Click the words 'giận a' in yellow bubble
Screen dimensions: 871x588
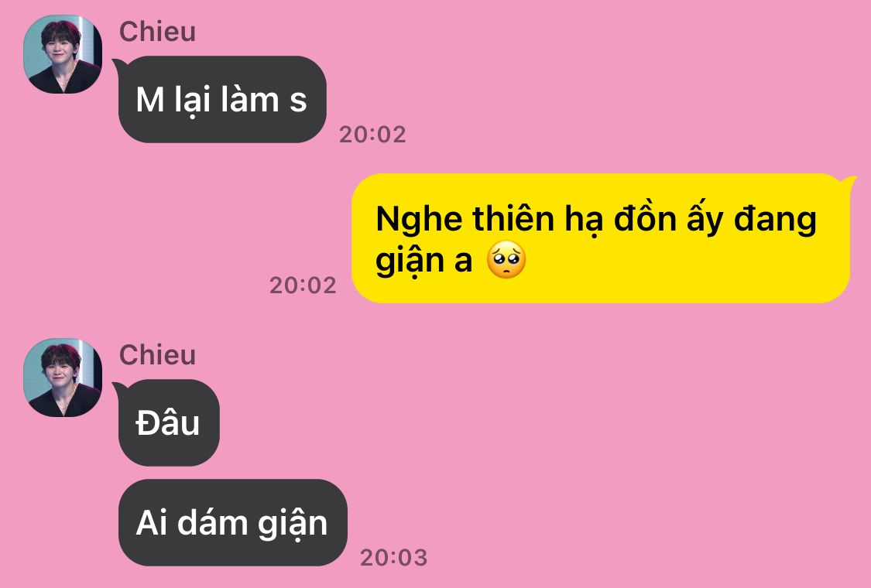pos(423,261)
